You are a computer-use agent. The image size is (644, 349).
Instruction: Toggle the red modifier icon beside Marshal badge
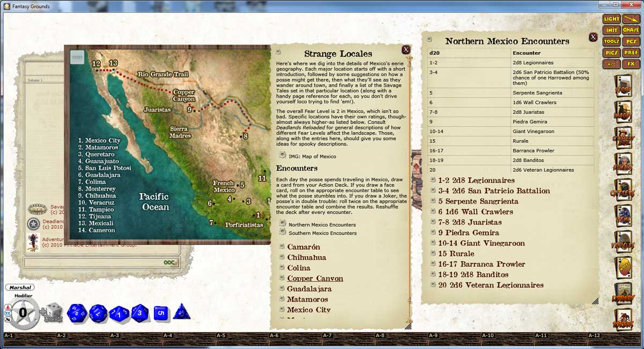pyautogui.click(x=8, y=307)
